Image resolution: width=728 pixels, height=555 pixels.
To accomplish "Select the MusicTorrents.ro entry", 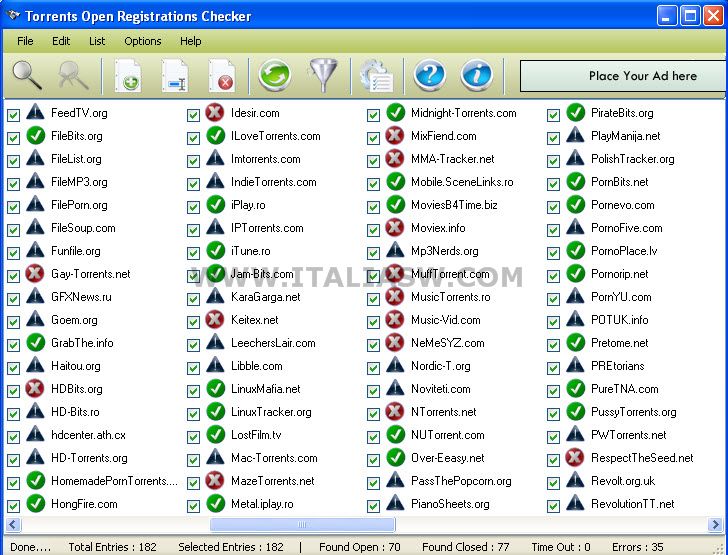I will 450,297.
